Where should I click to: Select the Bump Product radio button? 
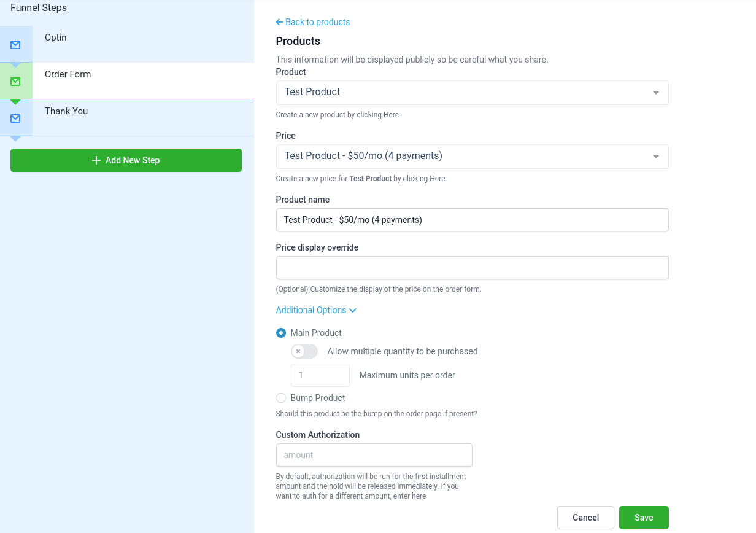pos(281,398)
